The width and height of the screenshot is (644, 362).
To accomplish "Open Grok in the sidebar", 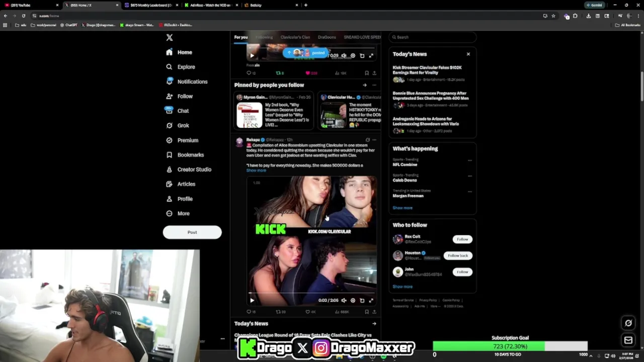I will click(x=177, y=125).
